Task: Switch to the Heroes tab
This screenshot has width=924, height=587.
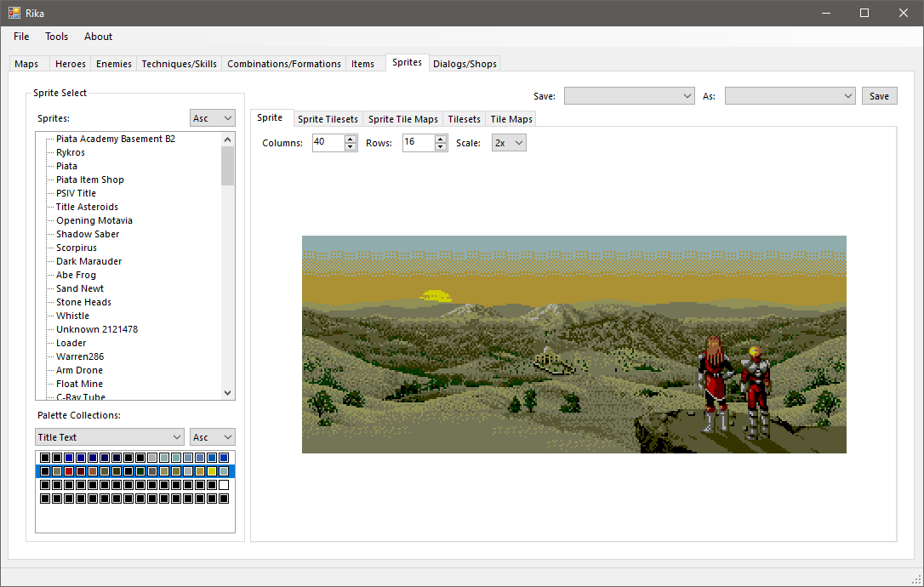Action: tap(70, 64)
